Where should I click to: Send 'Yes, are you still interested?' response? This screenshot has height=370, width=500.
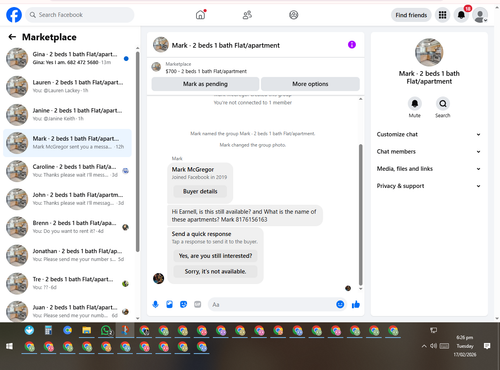[215, 256]
